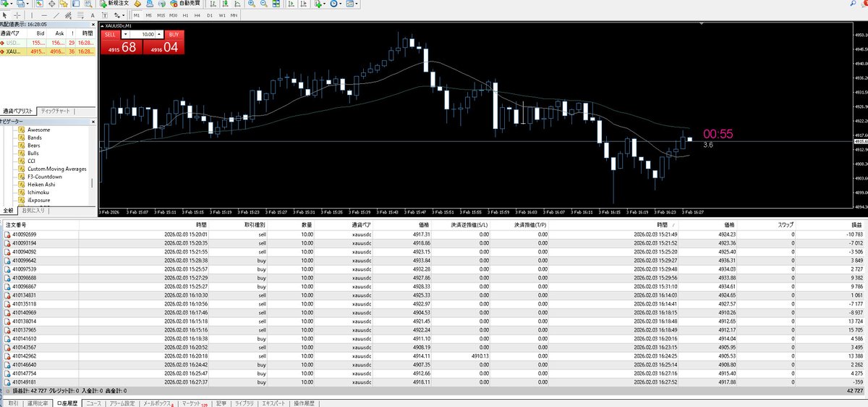This screenshot has width=868, height=407.
Task: Open the profiles dropdown arrow
Action: pyautogui.click(x=27, y=4)
